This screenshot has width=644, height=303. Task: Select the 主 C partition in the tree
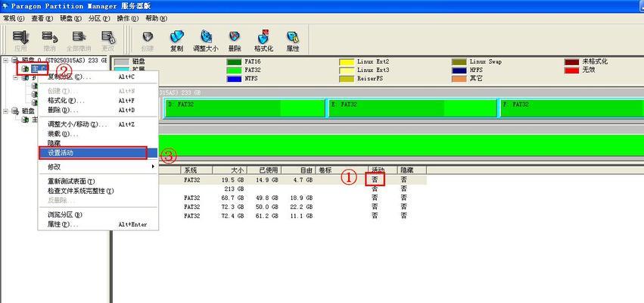(39, 69)
